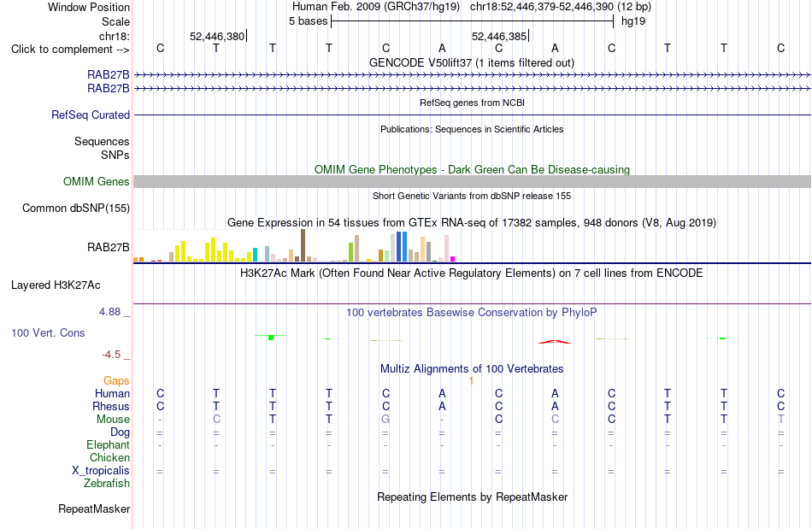The width and height of the screenshot is (812, 529).
Task: Click the 4.88 PhyloP upper scale value
Action: [x=109, y=312]
